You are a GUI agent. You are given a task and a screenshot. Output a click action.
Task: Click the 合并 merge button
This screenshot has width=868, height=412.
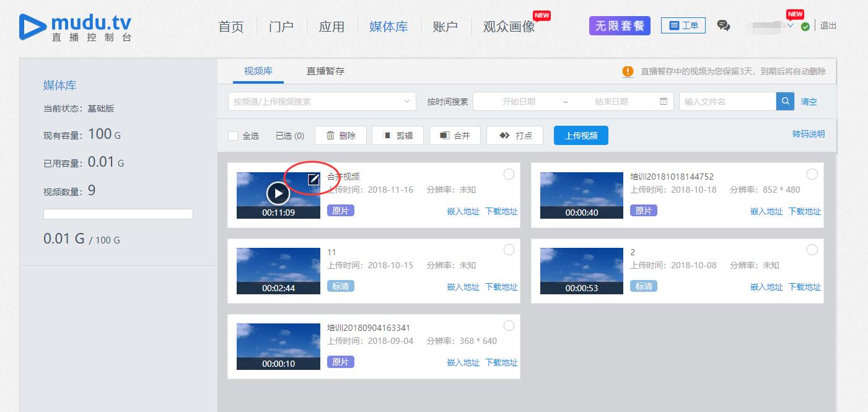click(x=455, y=135)
